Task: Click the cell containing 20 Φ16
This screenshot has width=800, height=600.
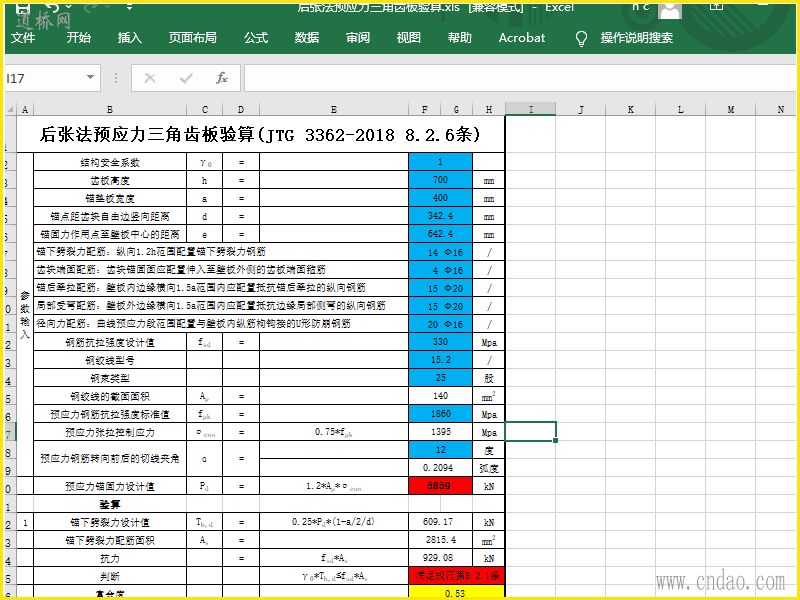Action: [440, 324]
